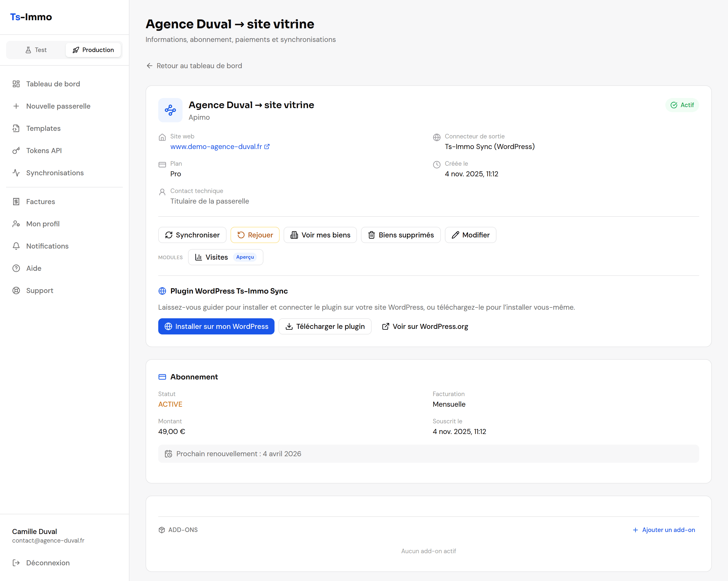Switch to the Production environment
The height and width of the screenshot is (581, 728).
(x=93, y=50)
